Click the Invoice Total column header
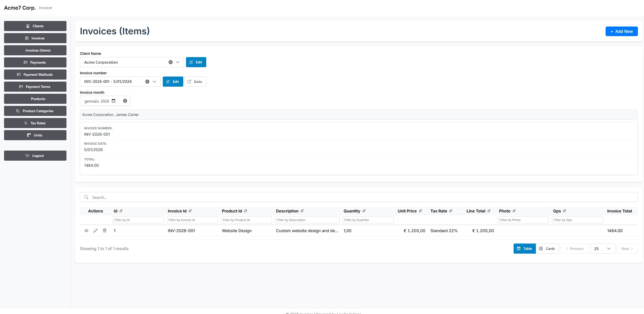This screenshot has width=644, height=314. coord(619,211)
